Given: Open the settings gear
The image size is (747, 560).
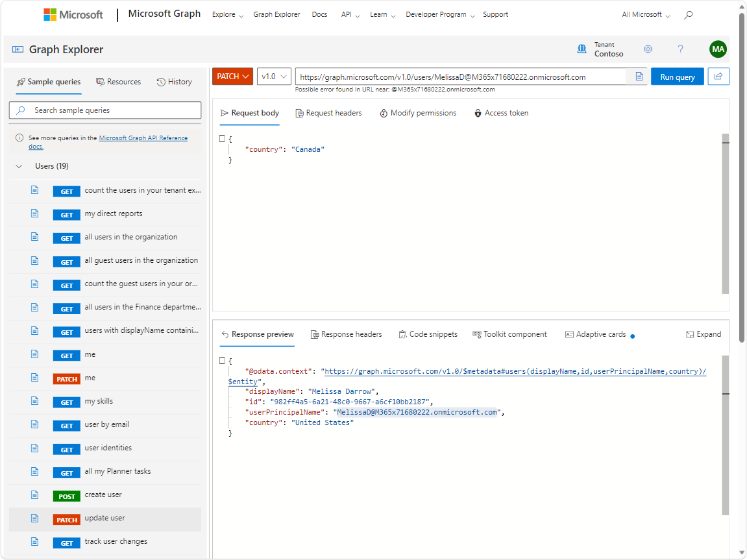Looking at the screenshot, I should point(648,49).
